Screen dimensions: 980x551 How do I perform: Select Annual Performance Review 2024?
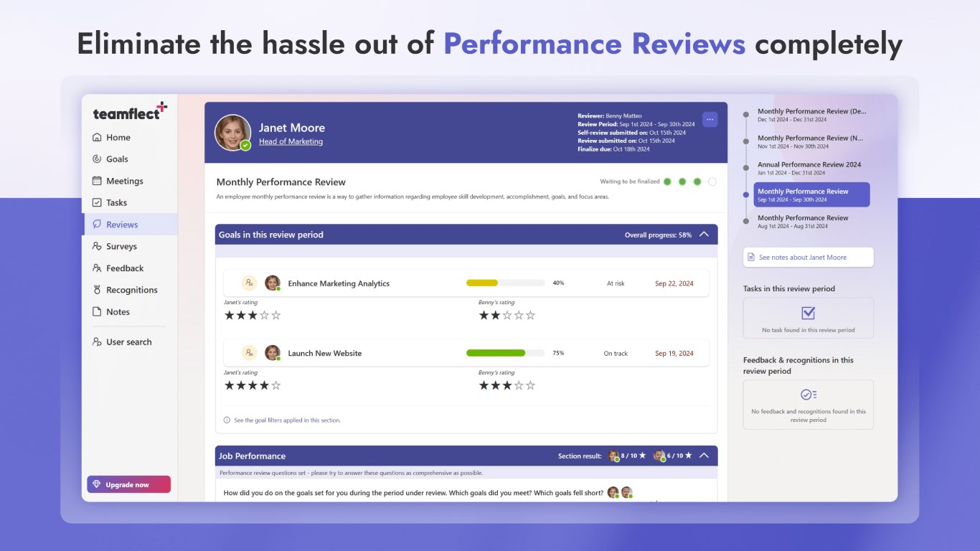(x=812, y=169)
